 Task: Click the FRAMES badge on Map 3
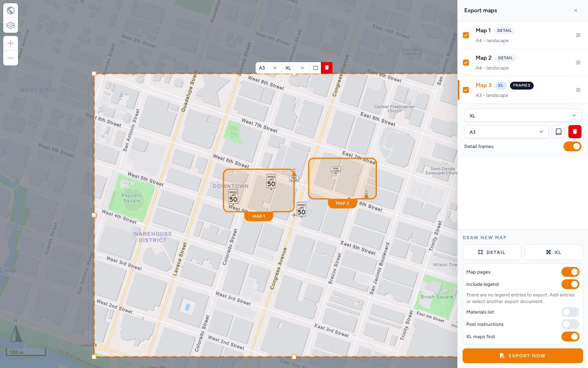coord(522,85)
